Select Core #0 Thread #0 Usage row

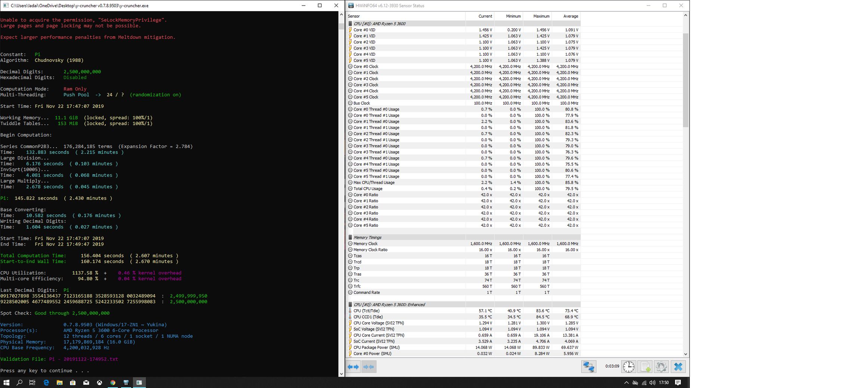point(464,109)
